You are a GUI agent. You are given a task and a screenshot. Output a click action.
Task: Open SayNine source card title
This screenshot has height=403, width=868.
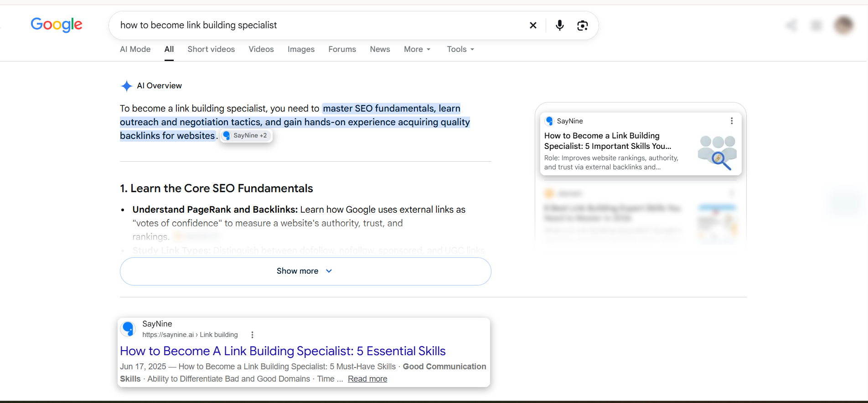608,141
